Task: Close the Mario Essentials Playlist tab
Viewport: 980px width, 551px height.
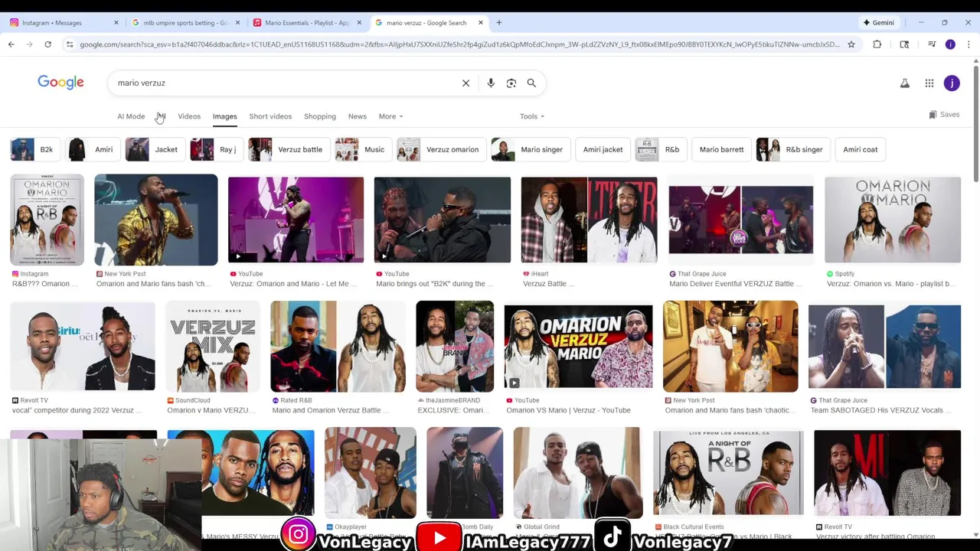Action: pyautogui.click(x=359, y=22)
